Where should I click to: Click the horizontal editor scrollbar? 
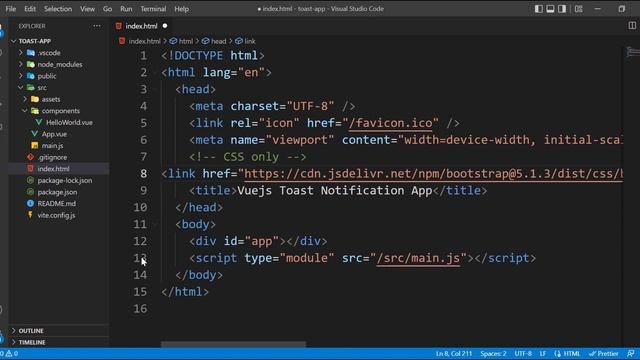[233, 344]
